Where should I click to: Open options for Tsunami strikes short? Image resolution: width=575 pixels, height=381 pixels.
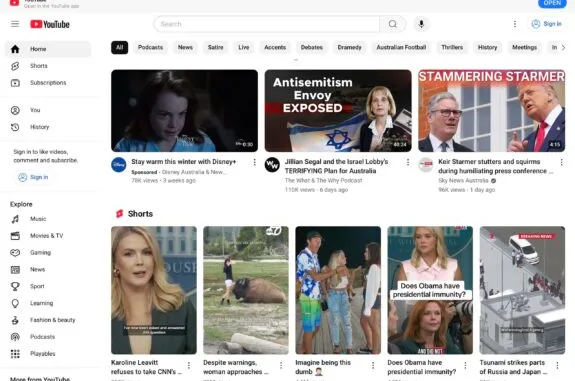[557, 365]
